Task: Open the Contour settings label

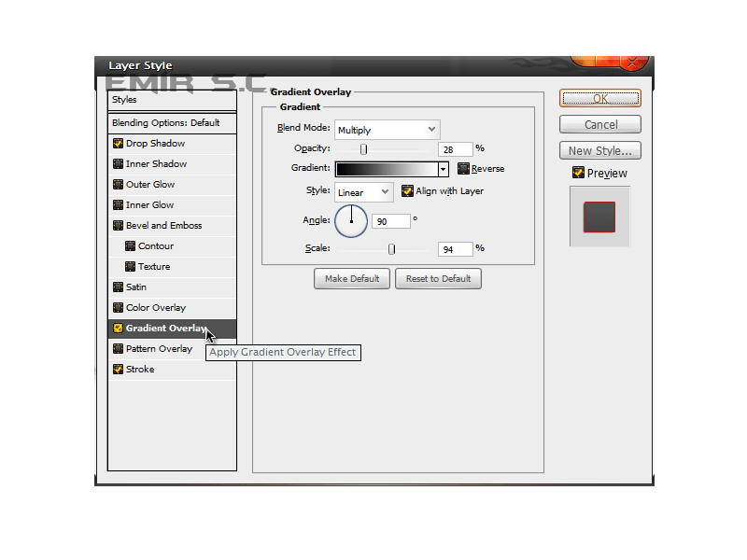Action: point(156,245)
